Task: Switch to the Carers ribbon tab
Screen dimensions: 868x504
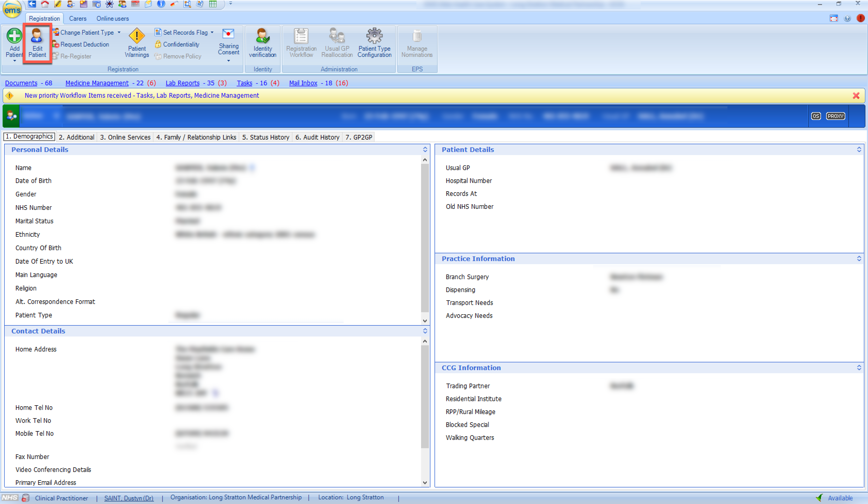Action: pos(78,19)
